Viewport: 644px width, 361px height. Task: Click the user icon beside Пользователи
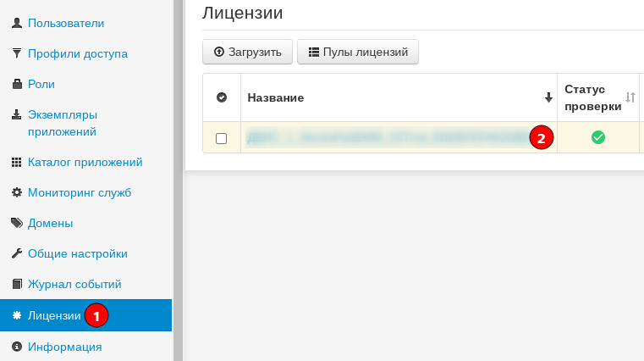click(16, 23)
